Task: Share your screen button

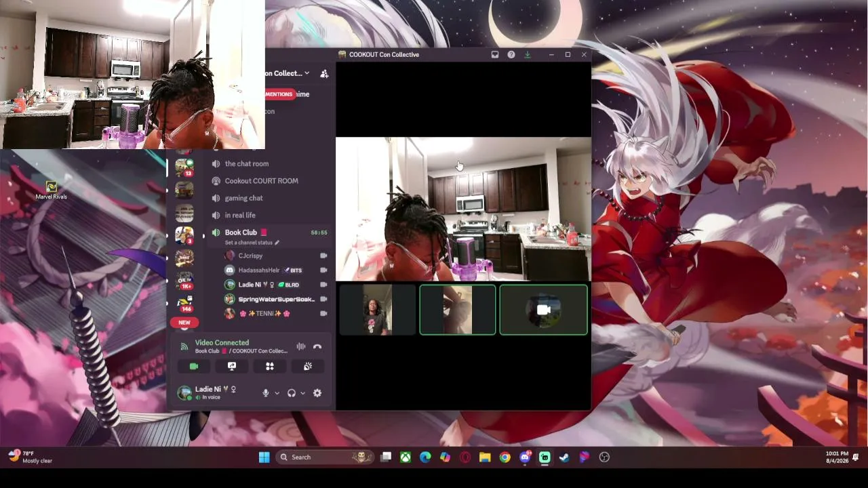Action: [x=232, y=366]
